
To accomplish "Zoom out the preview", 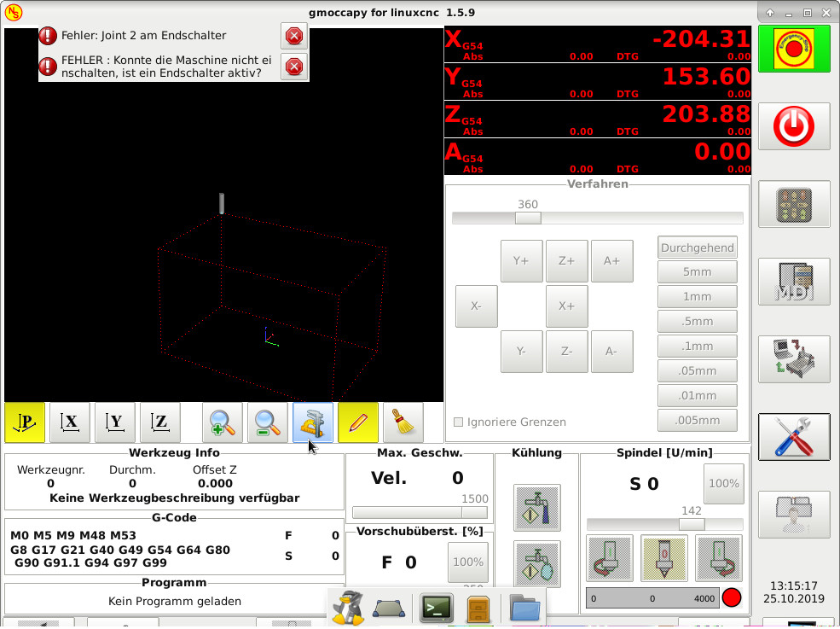I will click(x=267, y=422).
